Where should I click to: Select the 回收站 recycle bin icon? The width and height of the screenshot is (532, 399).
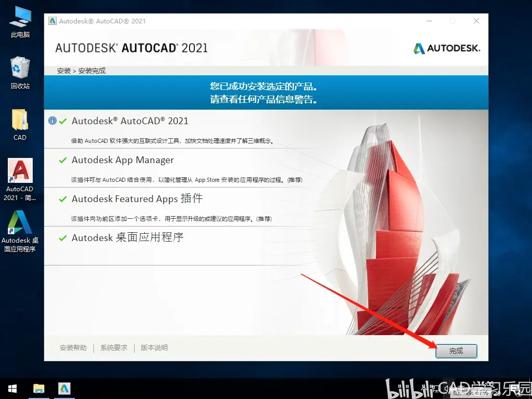coord(20,73)
